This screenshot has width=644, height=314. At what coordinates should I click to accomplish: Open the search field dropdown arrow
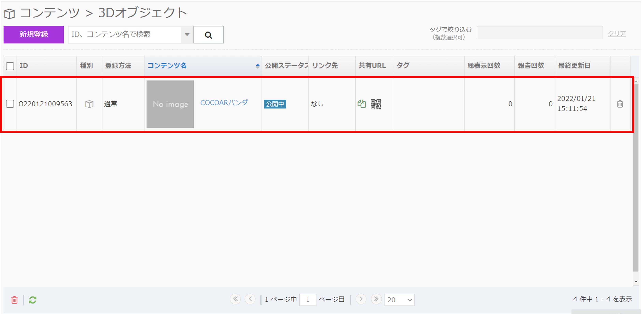(187, 35)
